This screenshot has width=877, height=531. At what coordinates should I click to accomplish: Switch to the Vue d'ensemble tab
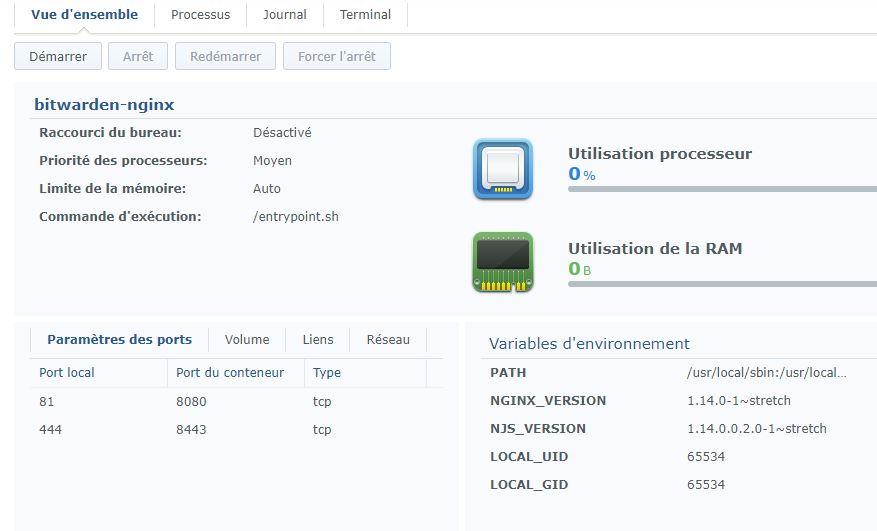84,15
